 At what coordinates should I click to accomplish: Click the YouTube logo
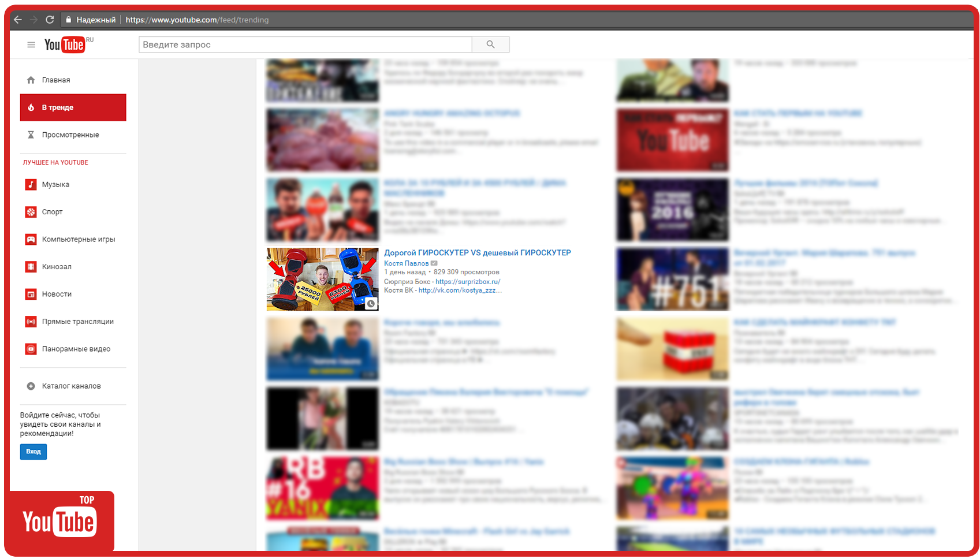pyautogui.click(x=65, y=44)
